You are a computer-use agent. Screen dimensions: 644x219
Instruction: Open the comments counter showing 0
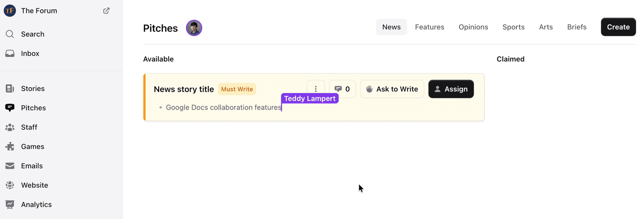342,89
